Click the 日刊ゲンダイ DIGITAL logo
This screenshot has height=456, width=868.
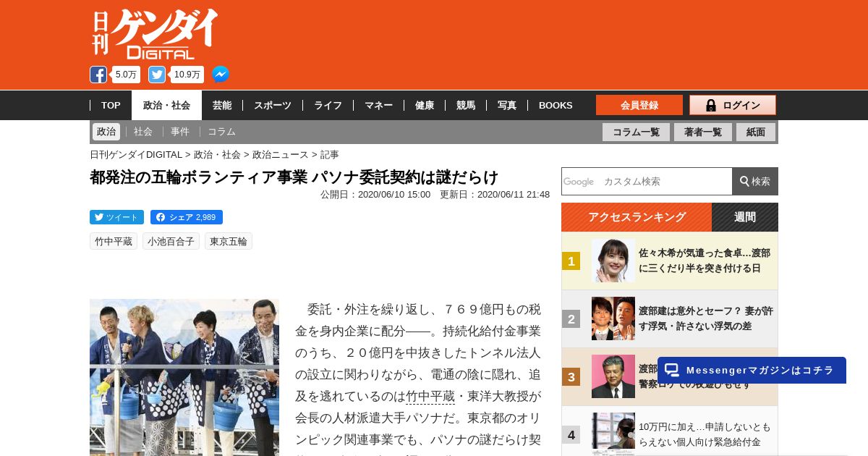[155, 33]
